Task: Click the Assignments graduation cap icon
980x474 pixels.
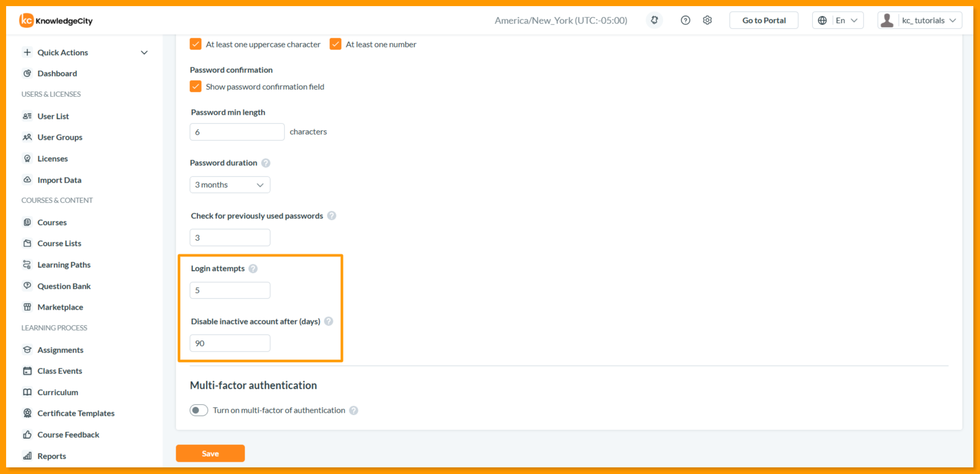Action: 28,350
